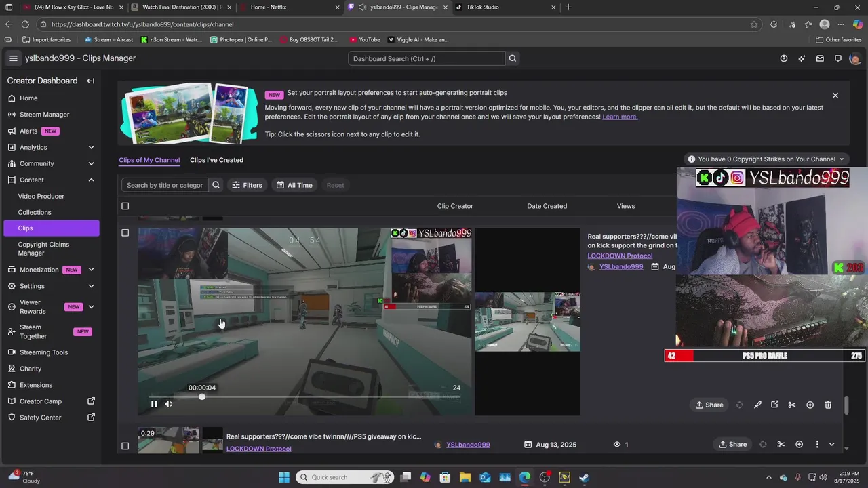Viewport: 868px width, 488px height.
Task: Click the Learn more link
Action: point(620,117)
